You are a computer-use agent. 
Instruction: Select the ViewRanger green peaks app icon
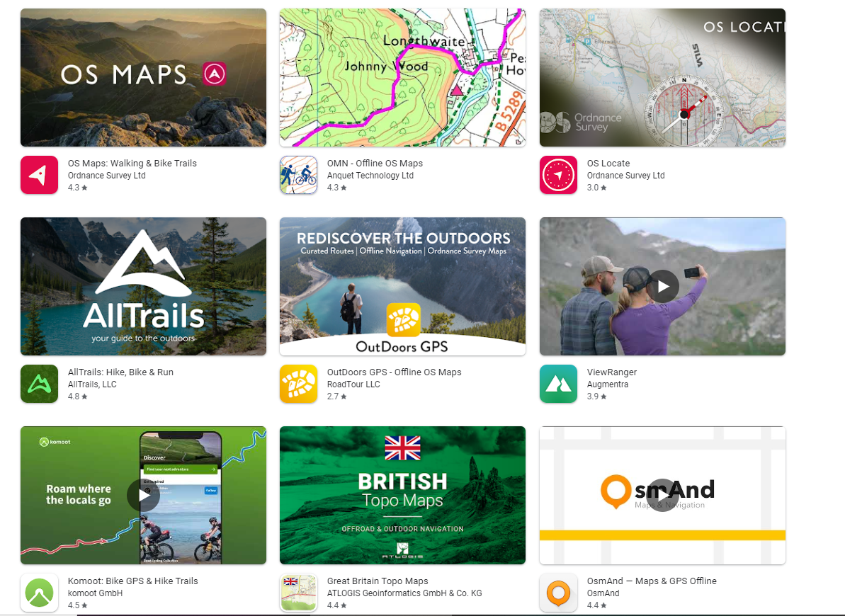[x=558, y=384]
